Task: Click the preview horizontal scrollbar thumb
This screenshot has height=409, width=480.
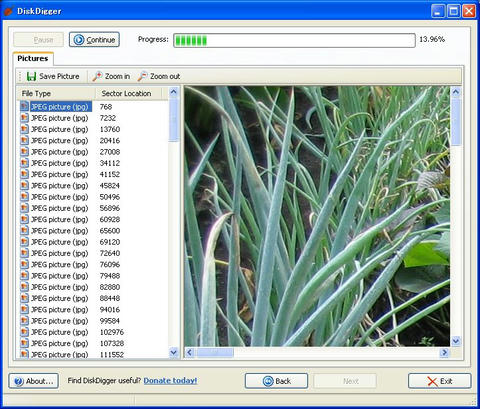Action: [215, 352]
